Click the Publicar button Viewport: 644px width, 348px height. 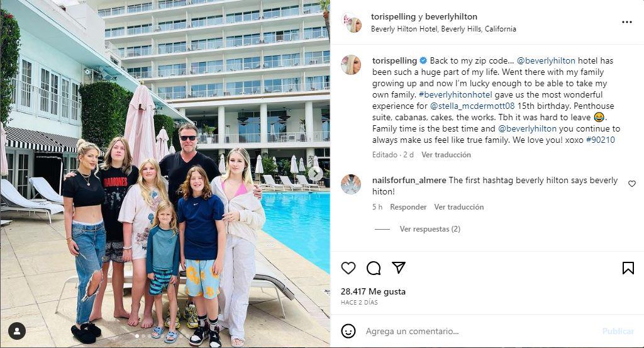pos(618,331)
